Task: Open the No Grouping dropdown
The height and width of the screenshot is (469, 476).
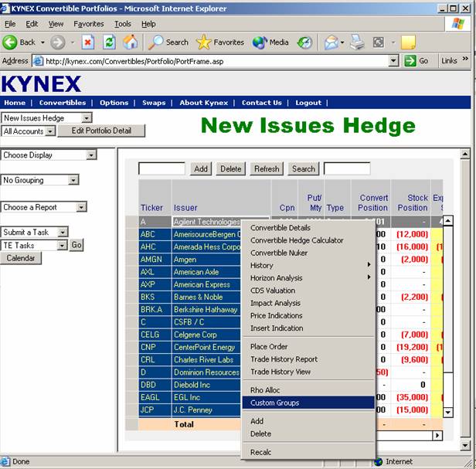Action: point(73,180)
